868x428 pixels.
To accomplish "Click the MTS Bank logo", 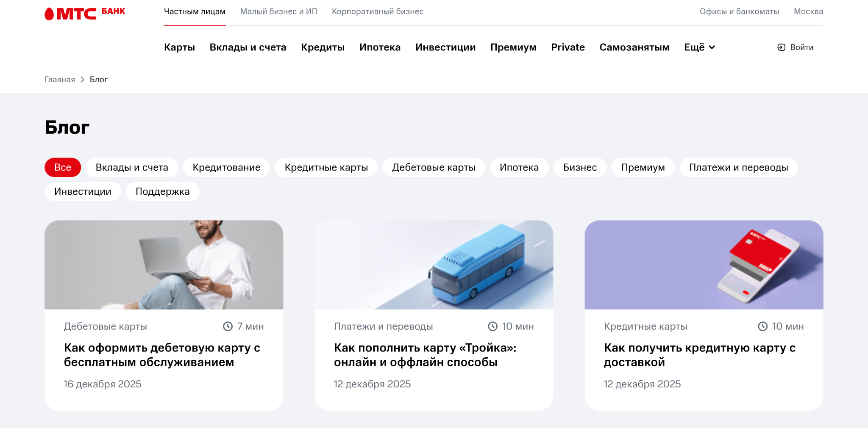I will (85, 13).
